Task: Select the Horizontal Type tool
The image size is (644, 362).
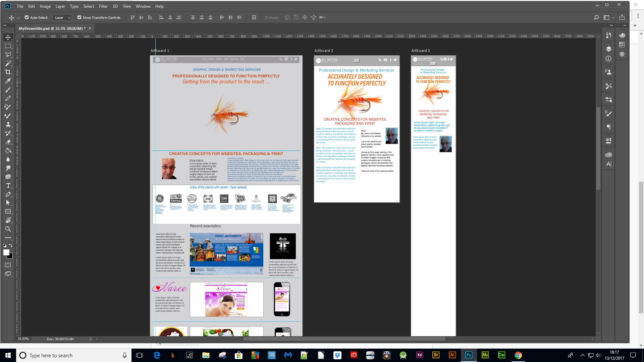Action: point(8,185)
